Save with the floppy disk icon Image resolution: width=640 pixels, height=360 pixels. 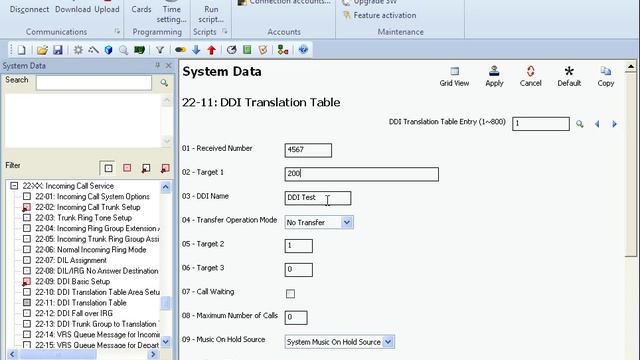pos(58,50)
